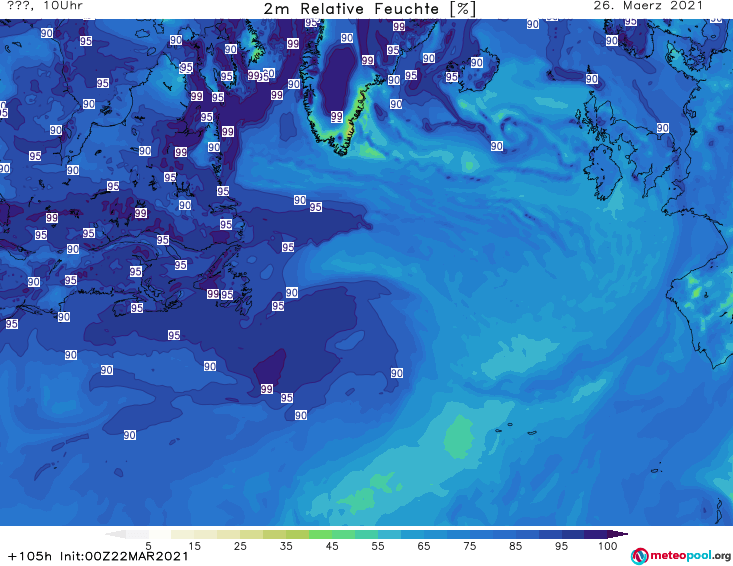Click the "???, 10Uhr" time label
The image size is (733, 566).
[x=45, y=6]
